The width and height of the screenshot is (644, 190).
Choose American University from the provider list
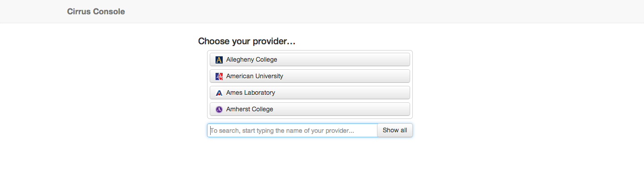[x=310, y=76]
